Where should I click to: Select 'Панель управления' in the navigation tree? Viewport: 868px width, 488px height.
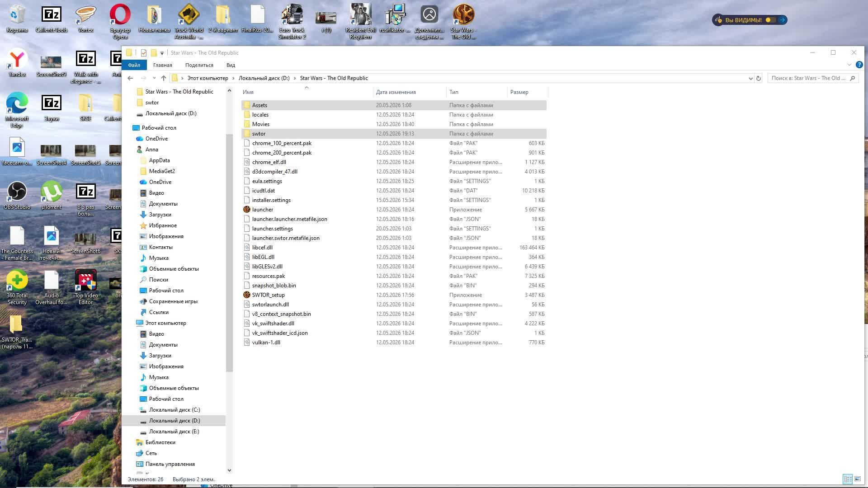(x=170, y=464)
